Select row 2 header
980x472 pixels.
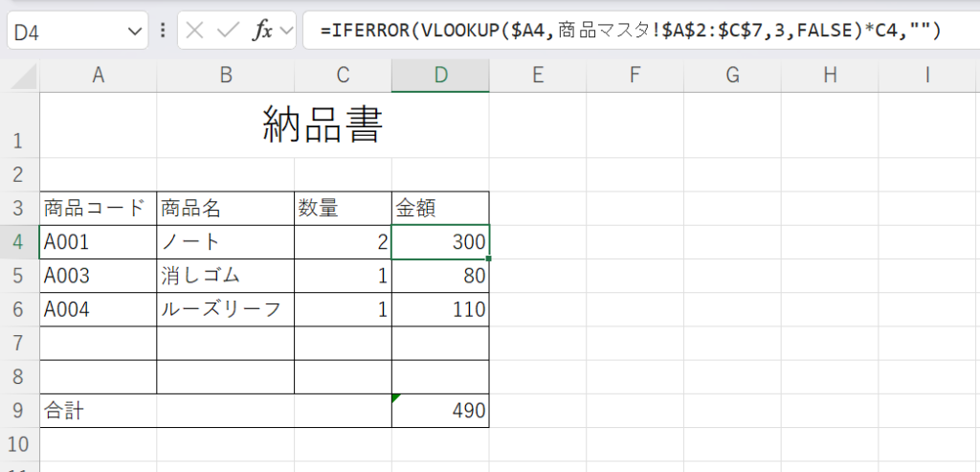coord(19,174)
